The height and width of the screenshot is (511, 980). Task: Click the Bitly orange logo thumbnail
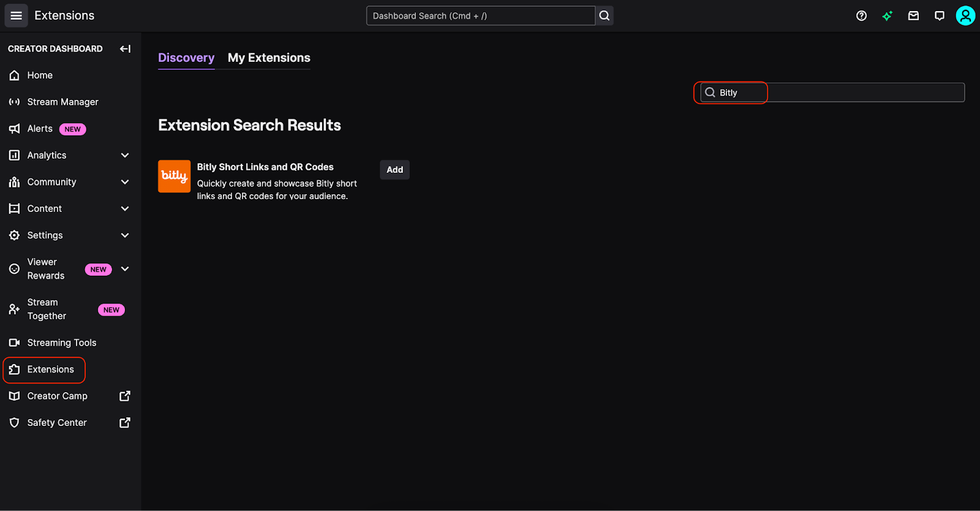point(175,176)
